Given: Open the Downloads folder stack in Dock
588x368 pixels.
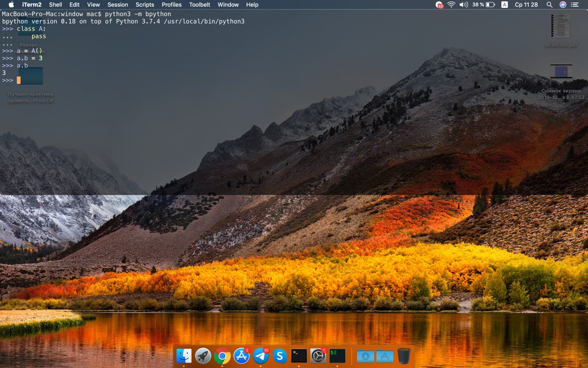Looking at the screenshot, I should [366, 356].
